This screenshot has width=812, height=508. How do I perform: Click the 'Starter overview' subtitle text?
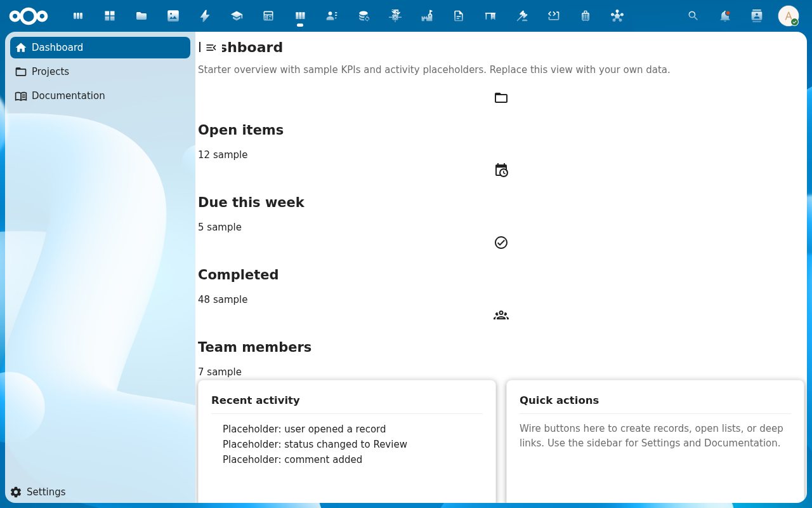434,69
